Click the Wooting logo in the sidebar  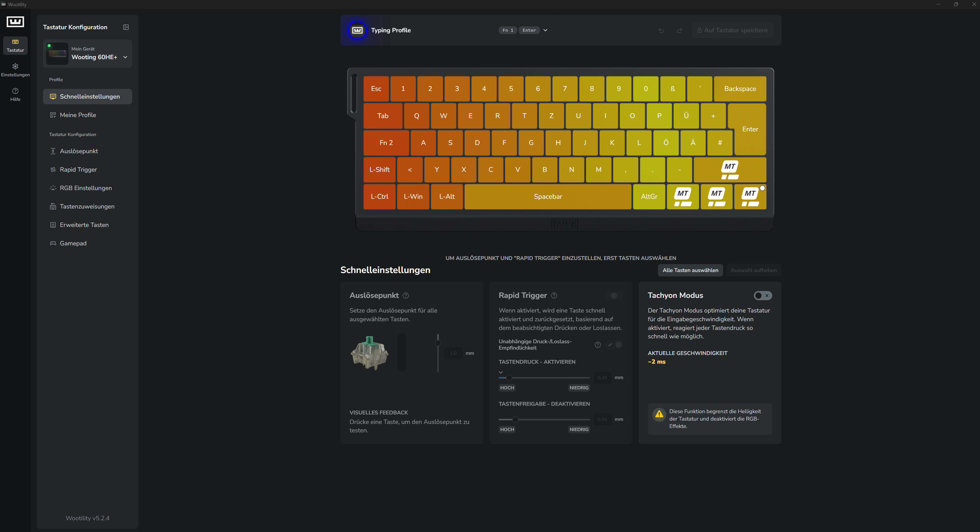click(15, 22)
